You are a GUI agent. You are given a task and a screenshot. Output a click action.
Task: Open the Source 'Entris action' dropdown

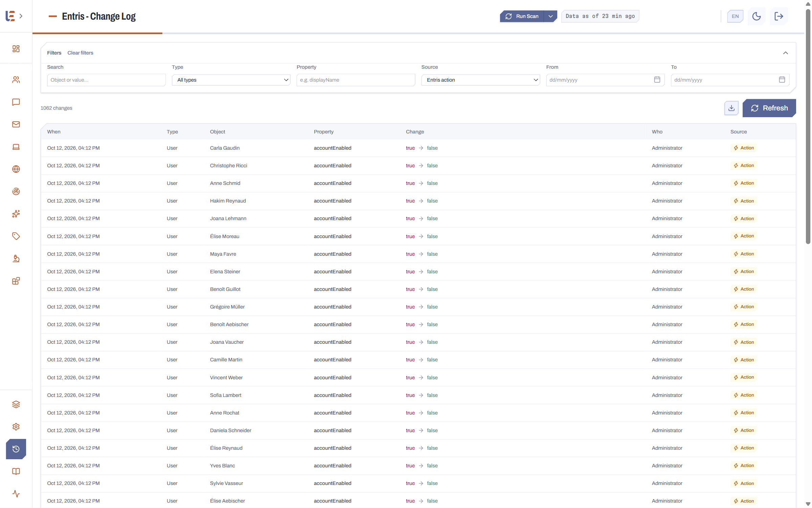[x=480, y=80]
